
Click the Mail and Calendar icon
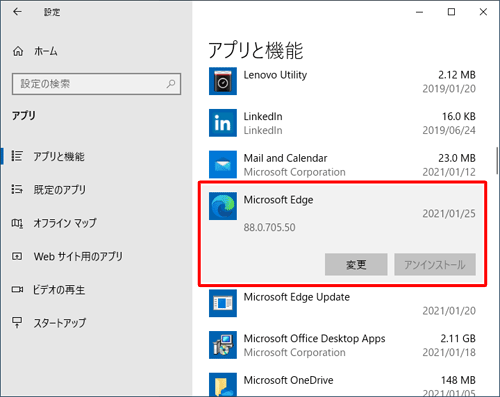pos(223,164)
